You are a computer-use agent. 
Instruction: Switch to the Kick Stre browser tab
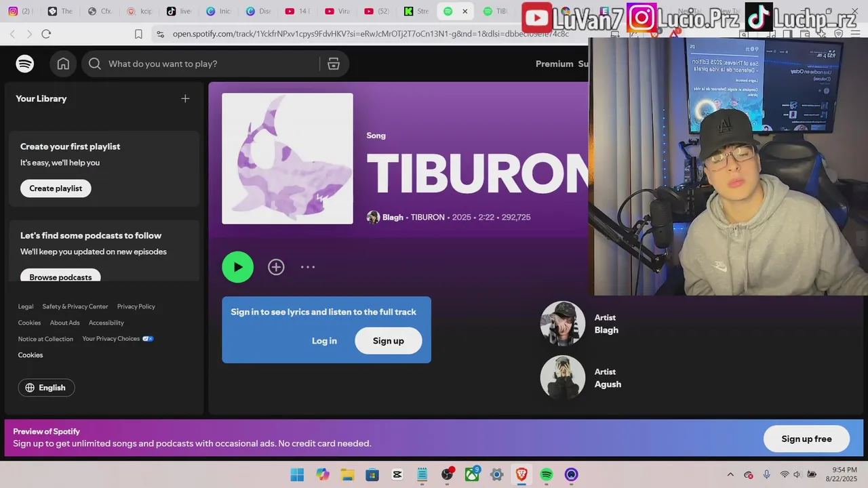416,11
